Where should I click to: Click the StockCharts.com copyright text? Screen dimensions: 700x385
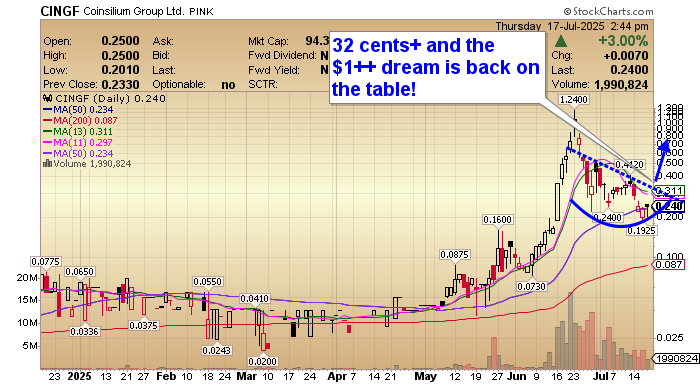tap(608, 11)
